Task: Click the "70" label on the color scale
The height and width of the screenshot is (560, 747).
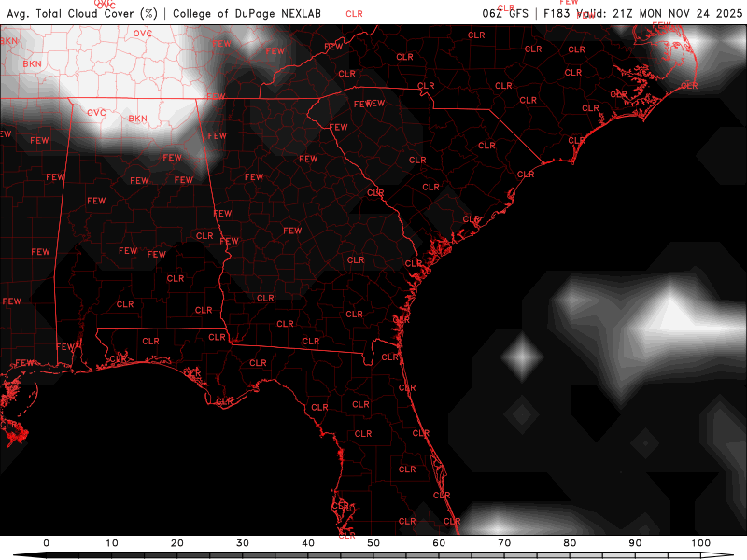Action: click(504, 543)
